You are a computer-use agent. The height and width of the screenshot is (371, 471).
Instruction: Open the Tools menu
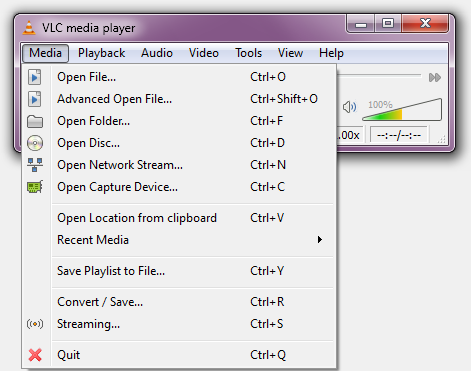click(248, 53)
